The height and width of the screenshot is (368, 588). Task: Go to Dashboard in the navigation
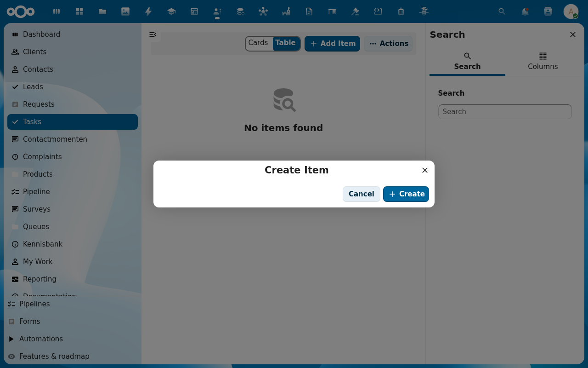pos(73,34)
